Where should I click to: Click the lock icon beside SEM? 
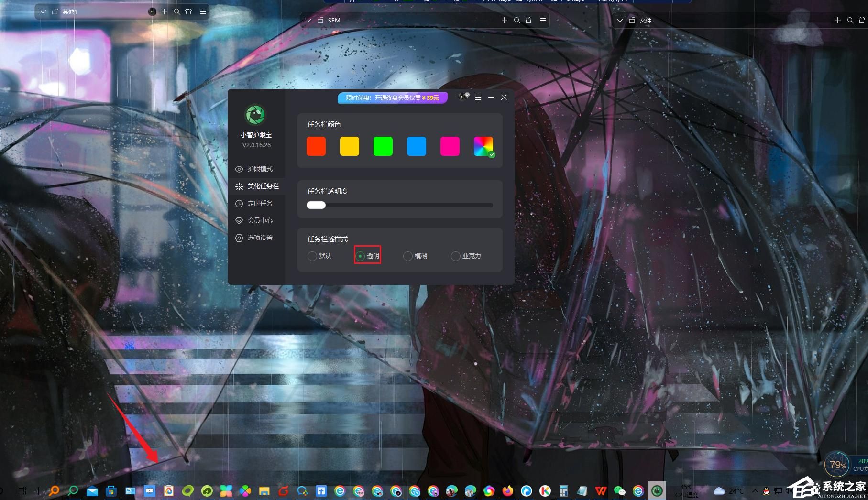[x=320, y=20]
